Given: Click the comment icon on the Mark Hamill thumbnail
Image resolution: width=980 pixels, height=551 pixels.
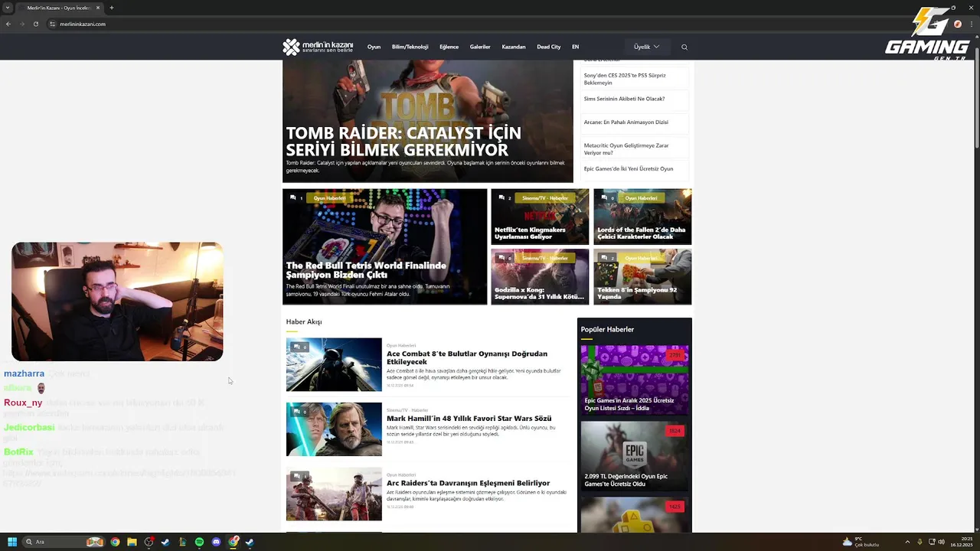Looking at the screenshot, I should [x=297, y=412].
